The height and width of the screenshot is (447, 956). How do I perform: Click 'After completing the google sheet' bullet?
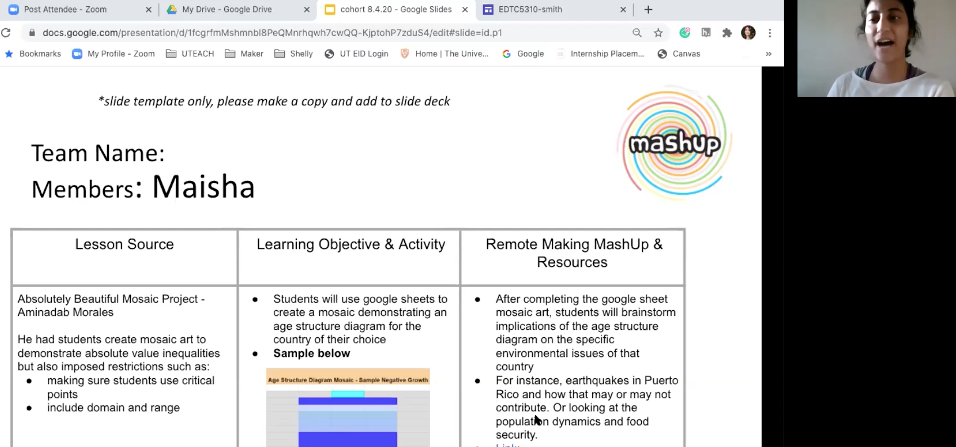[x=585, y=333]
